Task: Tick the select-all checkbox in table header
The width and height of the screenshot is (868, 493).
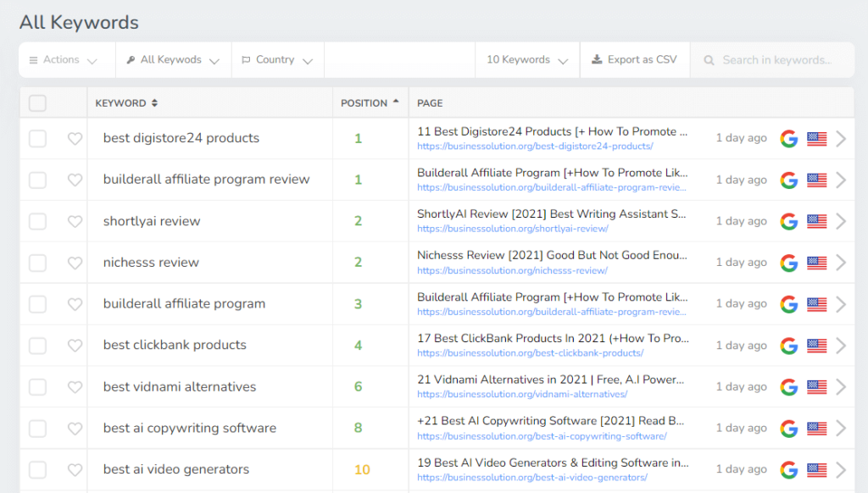Action: click(37, 103)
